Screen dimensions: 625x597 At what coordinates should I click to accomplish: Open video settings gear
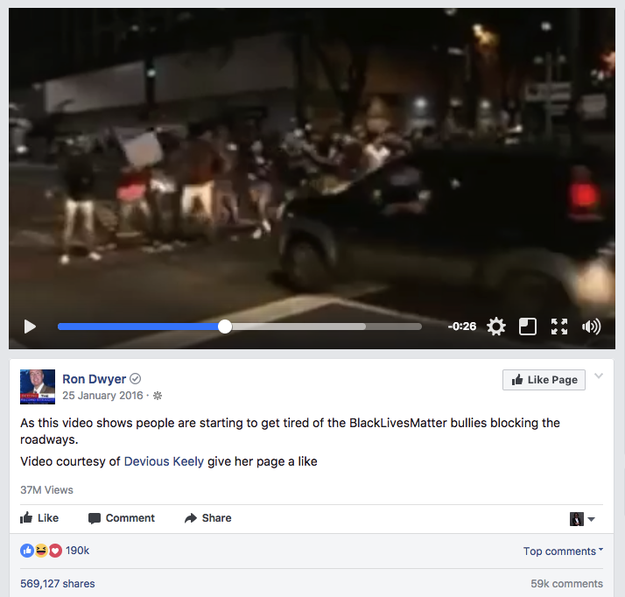click(x=496, y=326)
